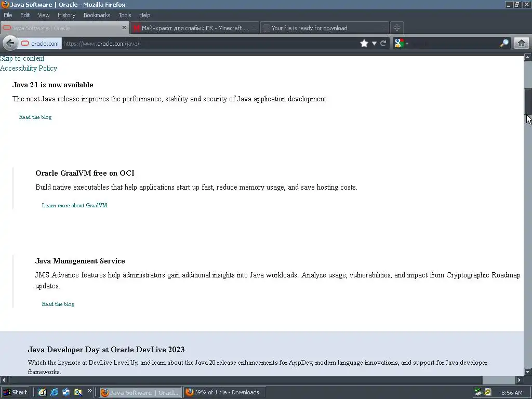The height and width of the screenshot is (399, 532).
Task: Close the Java Software Oracle tab
Action: tap(124, 28)
